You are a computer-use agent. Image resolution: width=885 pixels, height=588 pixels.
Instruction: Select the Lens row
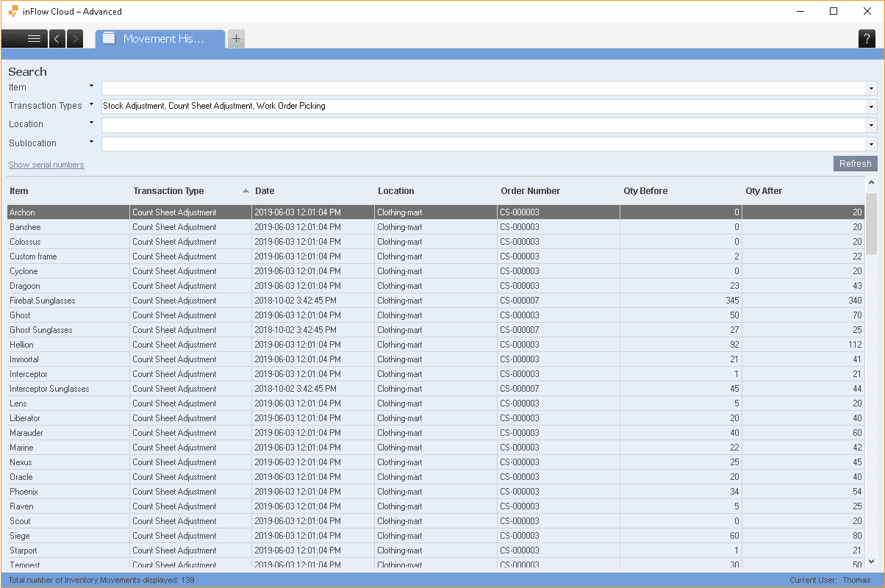click(436, 404)
